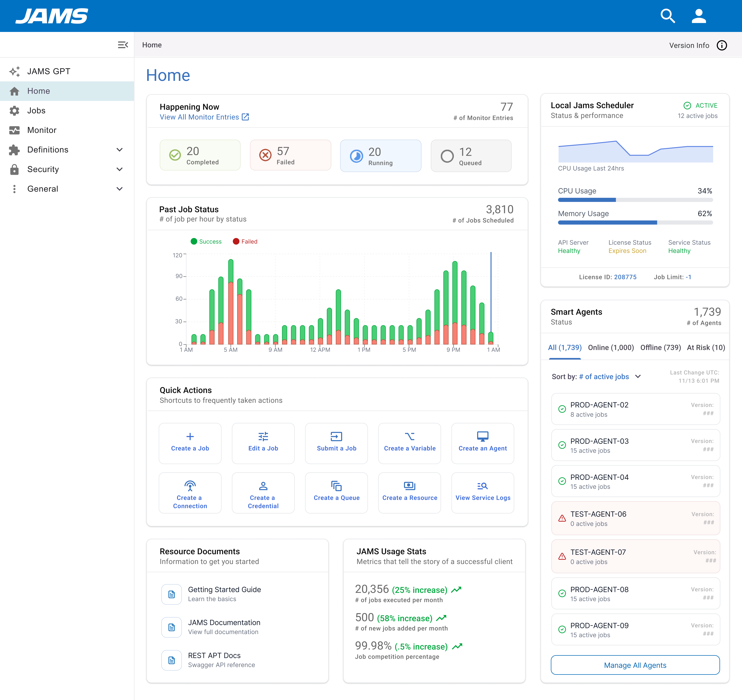Click the View Service Logs icon

pos(483,486)
